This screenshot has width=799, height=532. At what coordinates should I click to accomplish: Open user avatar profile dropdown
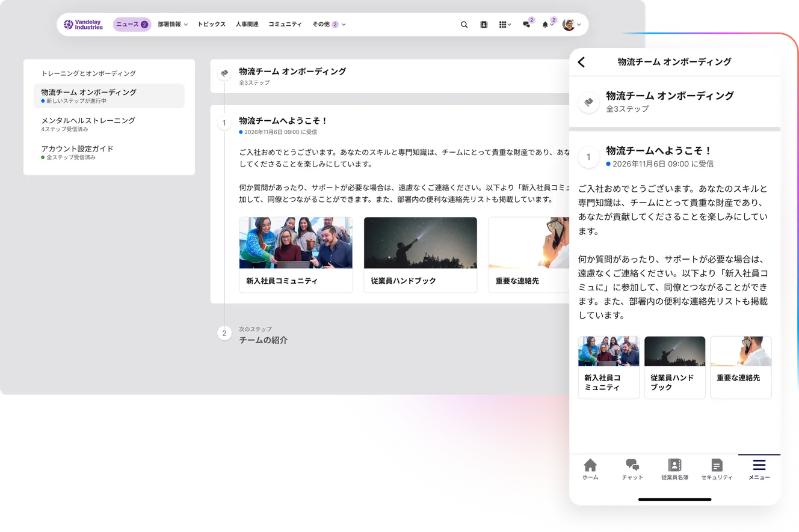coord(572,25)
